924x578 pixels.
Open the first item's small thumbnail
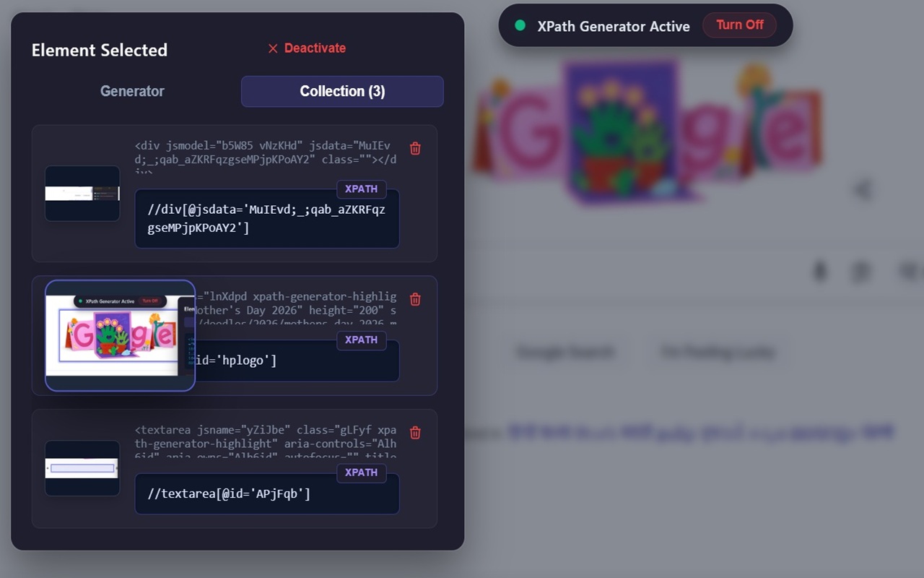pos(82,193)
